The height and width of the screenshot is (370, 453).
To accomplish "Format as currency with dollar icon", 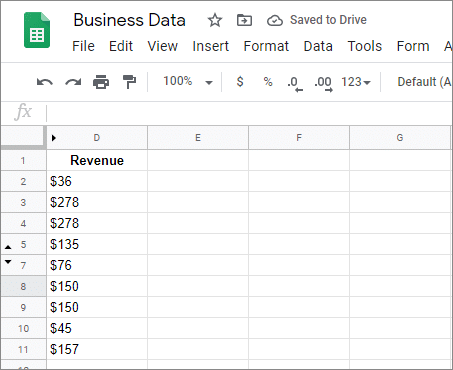I will 240,82.
